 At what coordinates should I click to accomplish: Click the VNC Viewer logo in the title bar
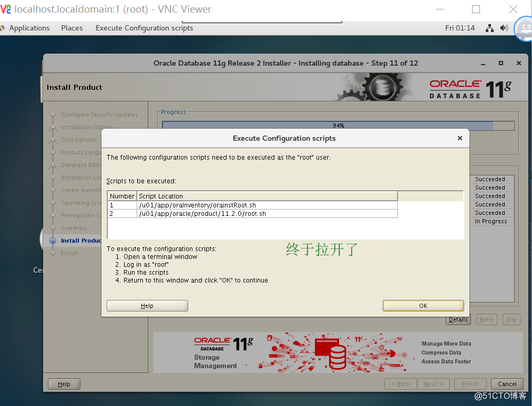pos(5,9)
